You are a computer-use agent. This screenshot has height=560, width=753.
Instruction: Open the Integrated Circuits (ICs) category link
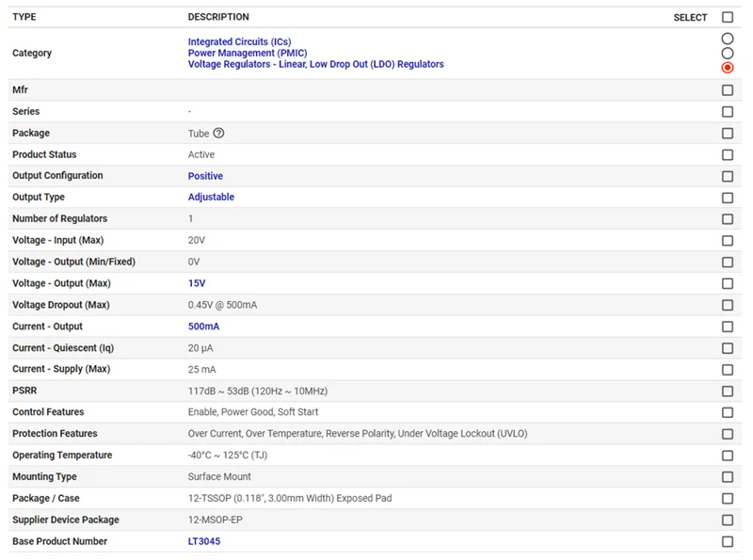tap(240, 41)
